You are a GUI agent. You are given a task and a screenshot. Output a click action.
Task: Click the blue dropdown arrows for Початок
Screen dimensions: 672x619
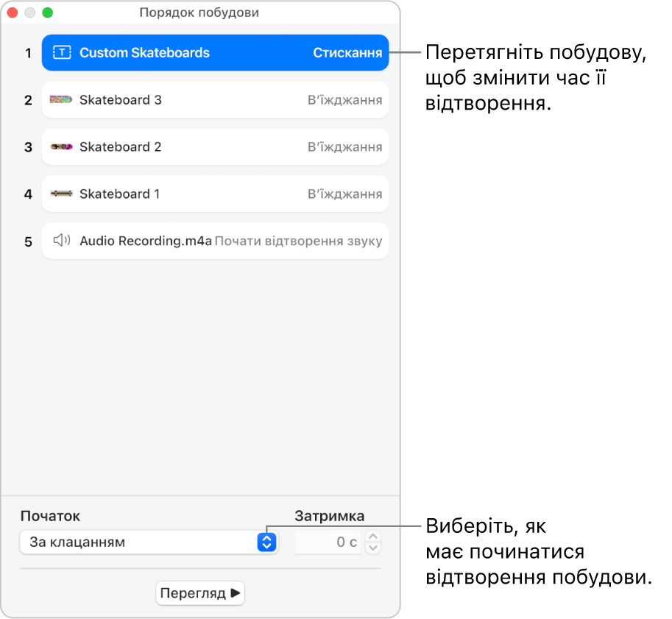266,542
